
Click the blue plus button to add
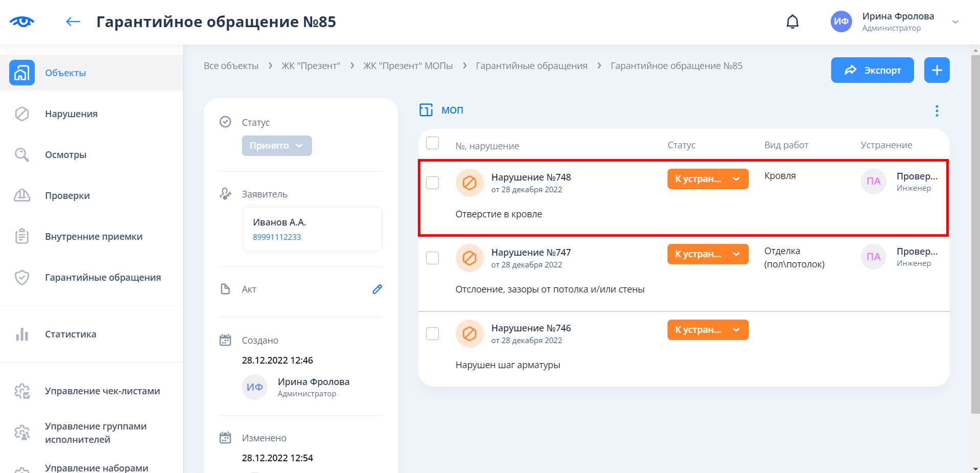(x=937, y=70)
